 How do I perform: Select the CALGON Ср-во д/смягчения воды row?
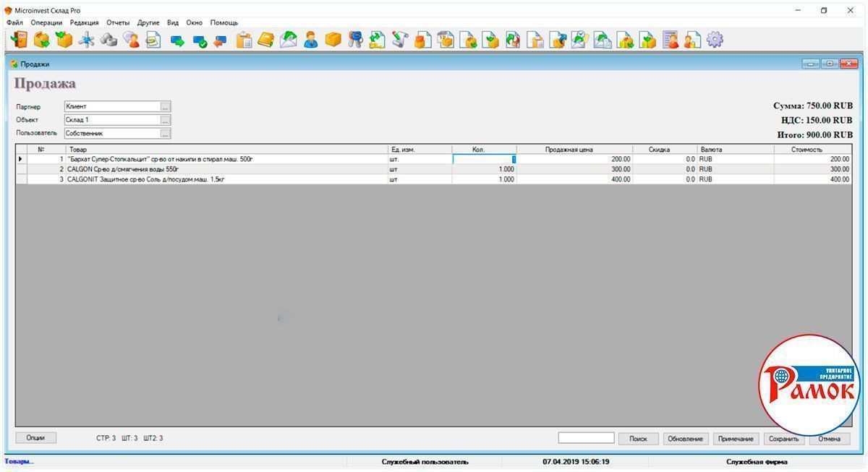(217, 169)
